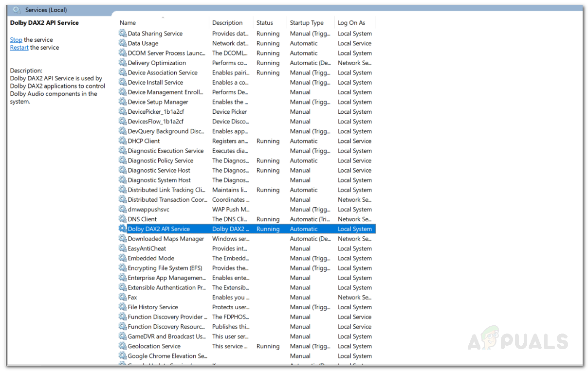Click 'Windows ser...' description of Downloaded Maps Manager

(x=231, y=239)
